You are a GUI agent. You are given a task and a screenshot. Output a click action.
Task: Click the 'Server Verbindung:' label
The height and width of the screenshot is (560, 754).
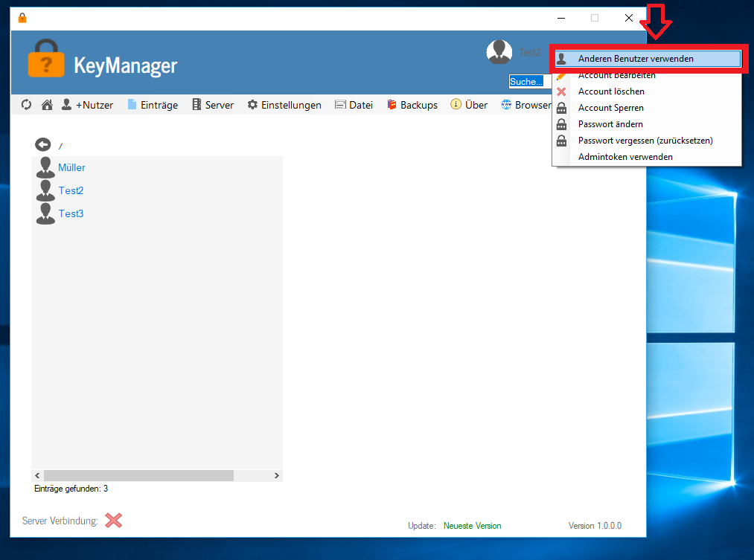pyautogui.click(x=60, y=521)
